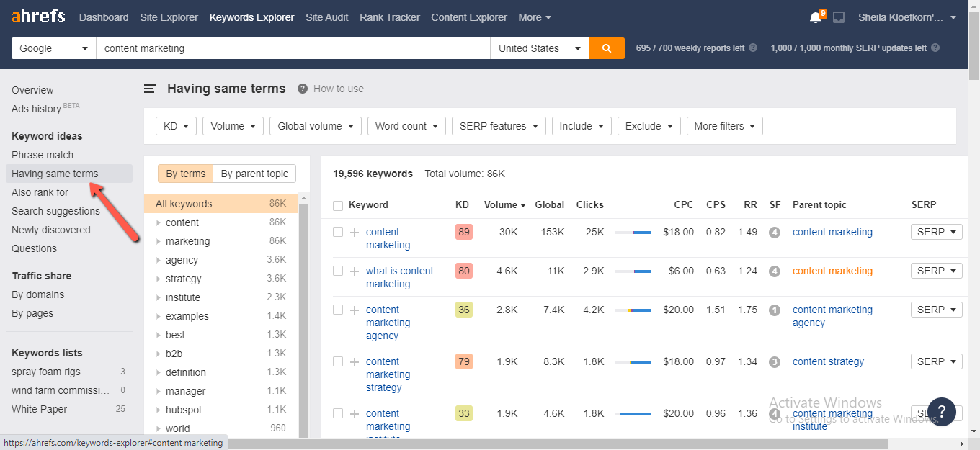Open keyword link 'what is content marketing'
Image resolution: width=980 pixels, height=450 pixels.
[400, 277]
